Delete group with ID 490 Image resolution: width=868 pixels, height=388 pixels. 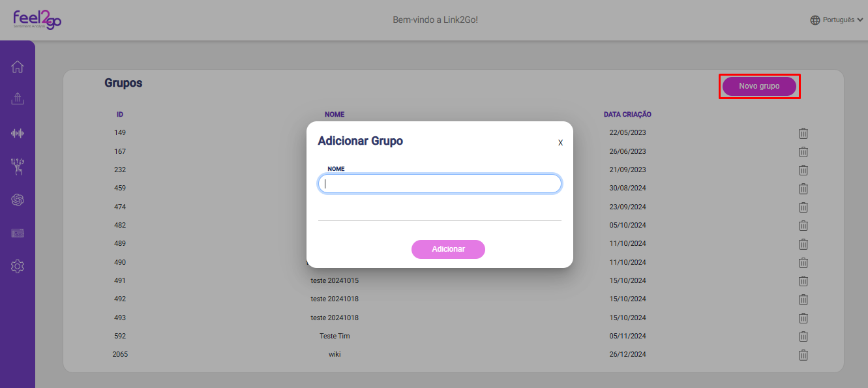click(x=803, y=262)
